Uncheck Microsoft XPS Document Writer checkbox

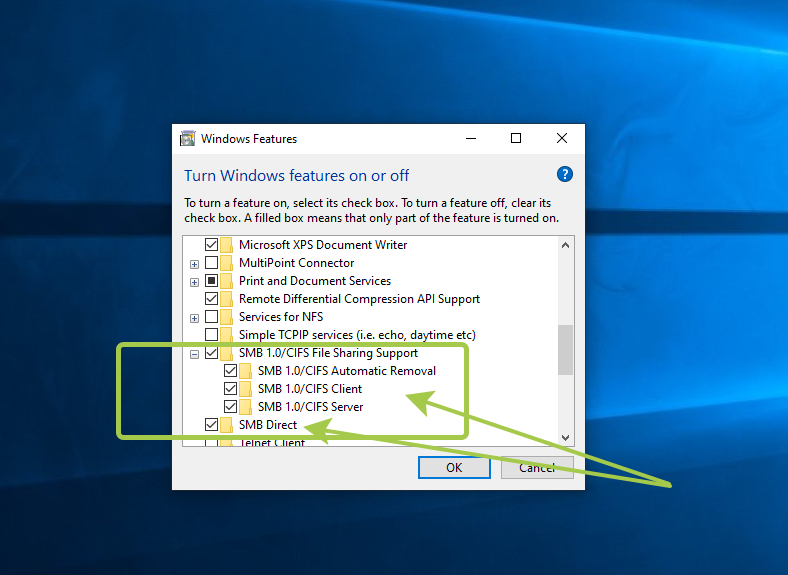pos(212,245)
